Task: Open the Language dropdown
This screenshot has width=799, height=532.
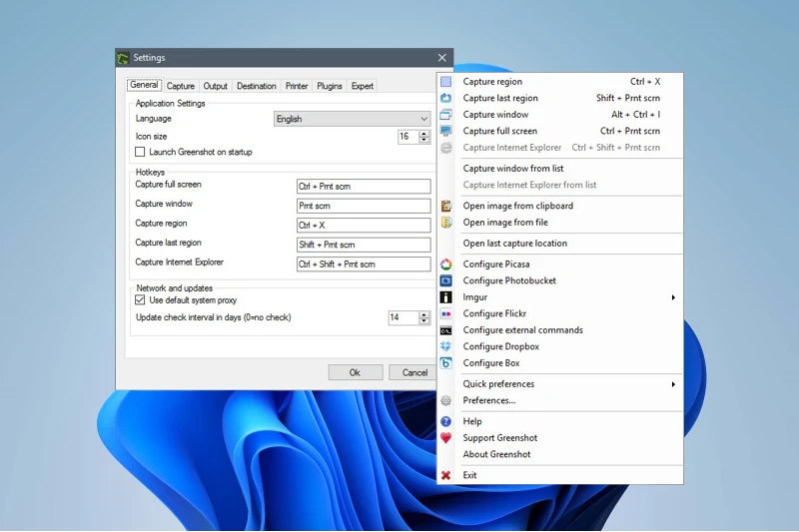Action: tap(353, 119)
